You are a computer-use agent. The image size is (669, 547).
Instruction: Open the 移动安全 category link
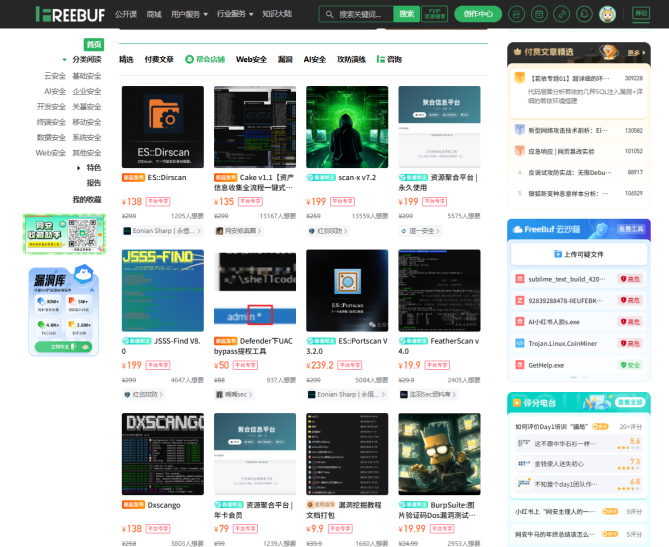pos(87,122)
